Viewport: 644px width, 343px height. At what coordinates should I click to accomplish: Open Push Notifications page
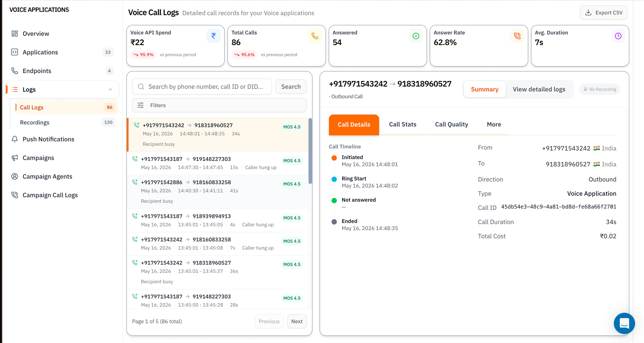62,139
